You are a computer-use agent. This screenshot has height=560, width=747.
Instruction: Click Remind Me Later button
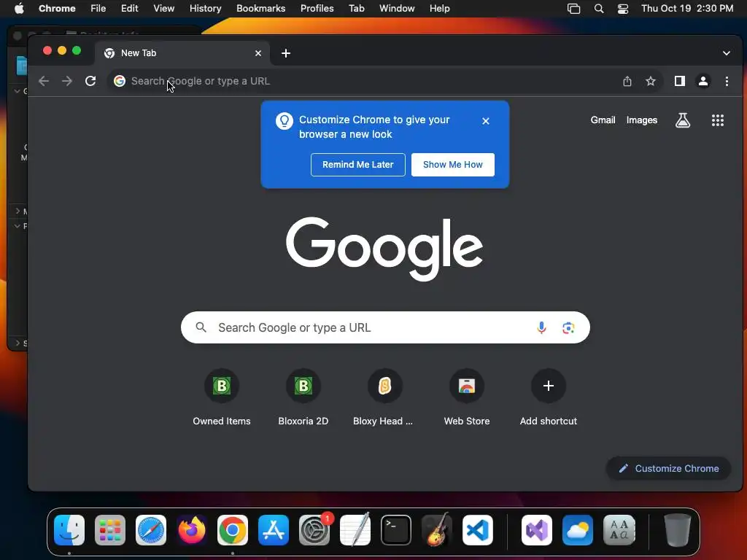tap(357, 165)
